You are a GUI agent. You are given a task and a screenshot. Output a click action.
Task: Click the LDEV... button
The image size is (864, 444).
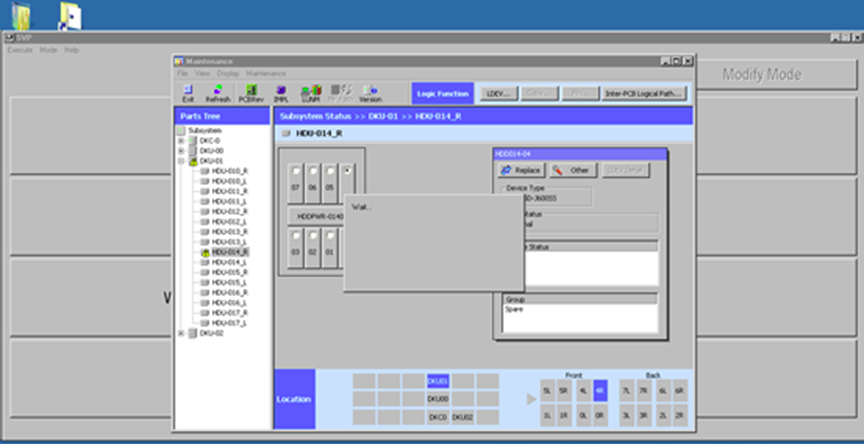498,93
